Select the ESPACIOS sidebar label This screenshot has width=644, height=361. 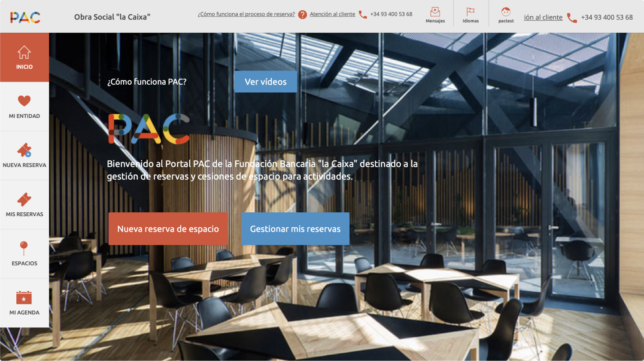pos(24,263)
